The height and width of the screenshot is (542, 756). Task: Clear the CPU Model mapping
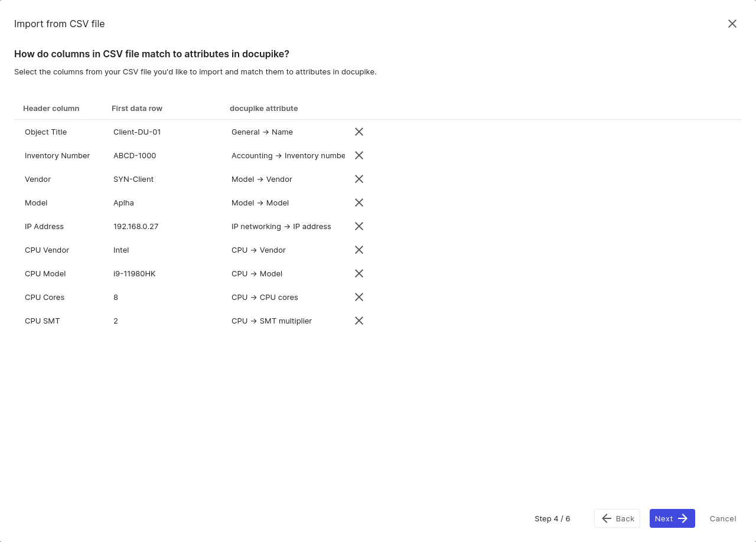tap(359, 273)
